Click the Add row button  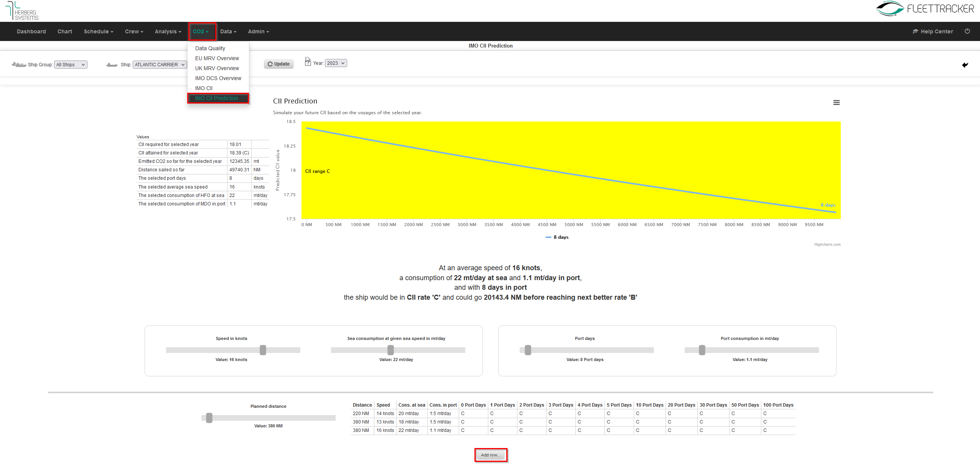click(x=491, y=455)
